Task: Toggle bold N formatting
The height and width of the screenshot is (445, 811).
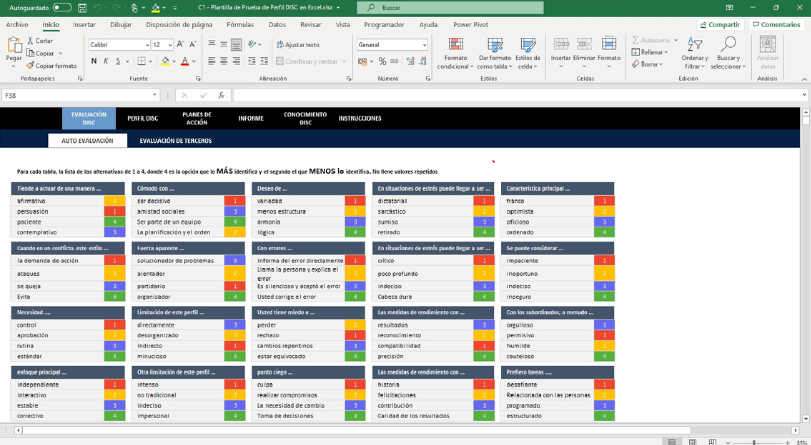Action: 94,61
